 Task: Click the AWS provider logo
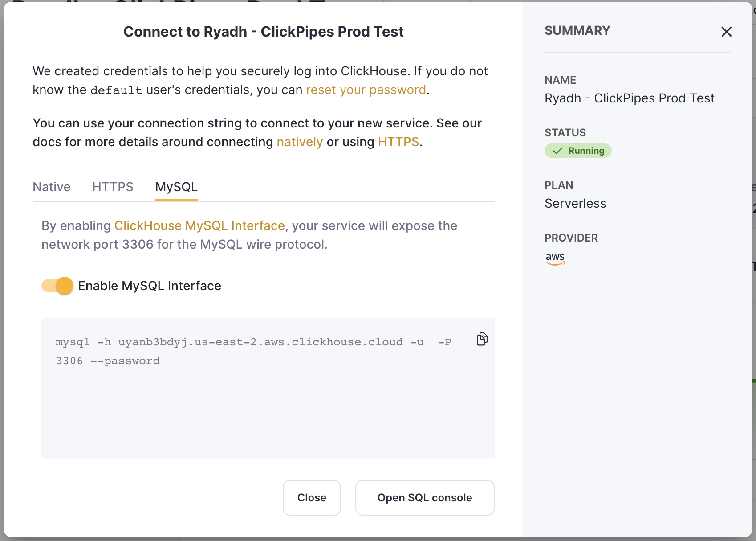(x=555, y=258)
